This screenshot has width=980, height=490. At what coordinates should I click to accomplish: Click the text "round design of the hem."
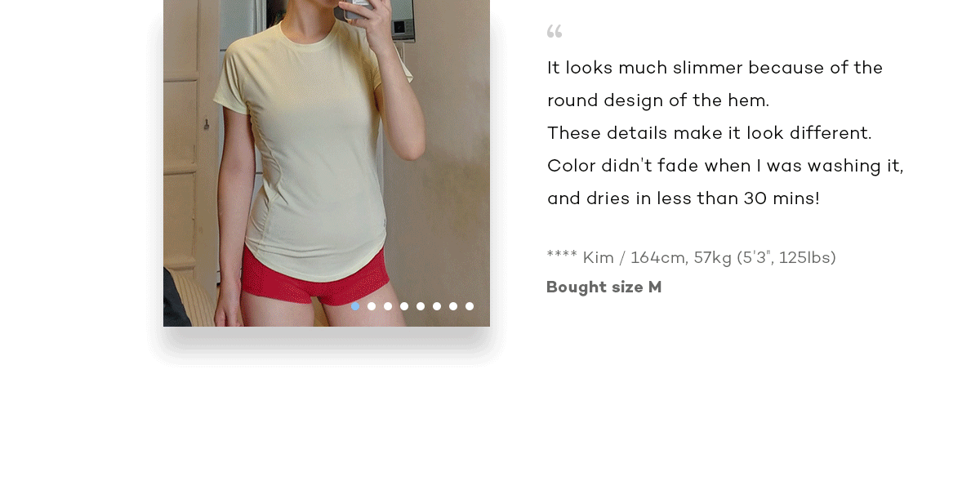click(x=658, y=100)
